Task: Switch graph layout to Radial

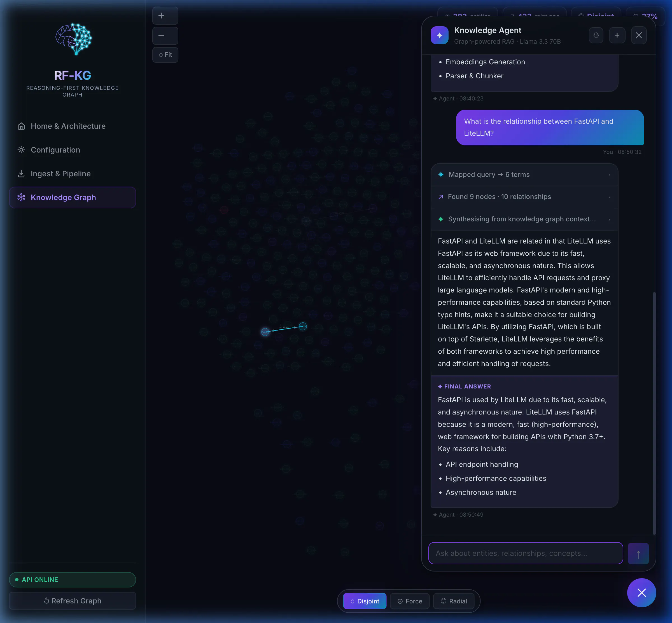Action: point(453,601)
